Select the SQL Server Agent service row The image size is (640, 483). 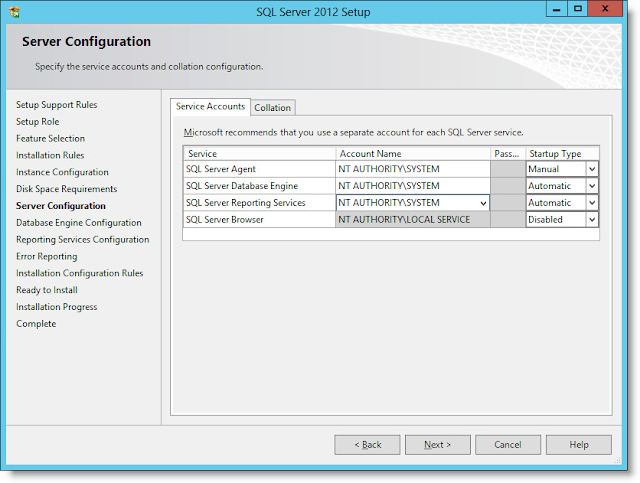pos(260,169)
